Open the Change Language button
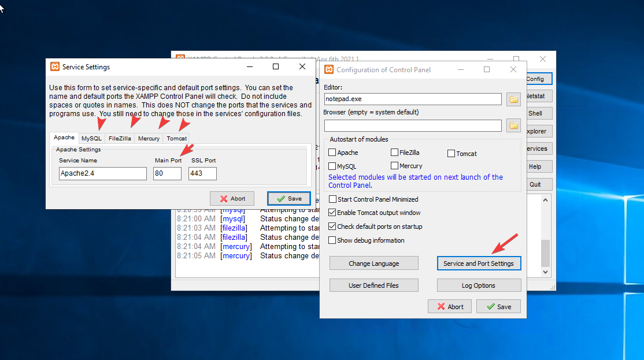Image resolution: width=644 pixels, height=360 pixels. point(374,263)
